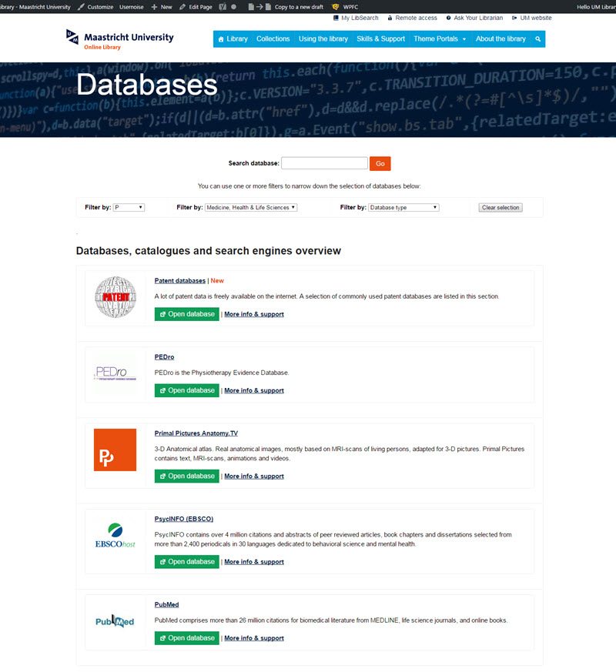Open the Medicine, Health & Life Sciences filter
616x672 pixels.
click(x=251, y=207)
